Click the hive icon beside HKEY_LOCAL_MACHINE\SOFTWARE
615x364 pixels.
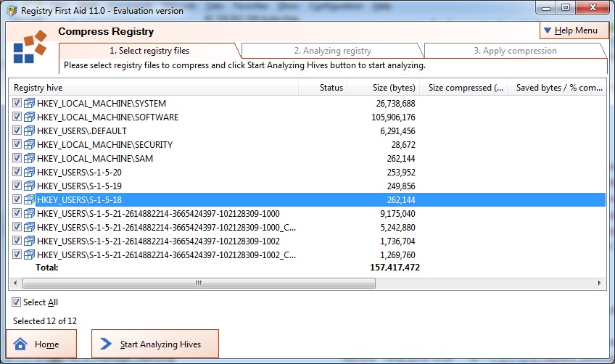29,117
